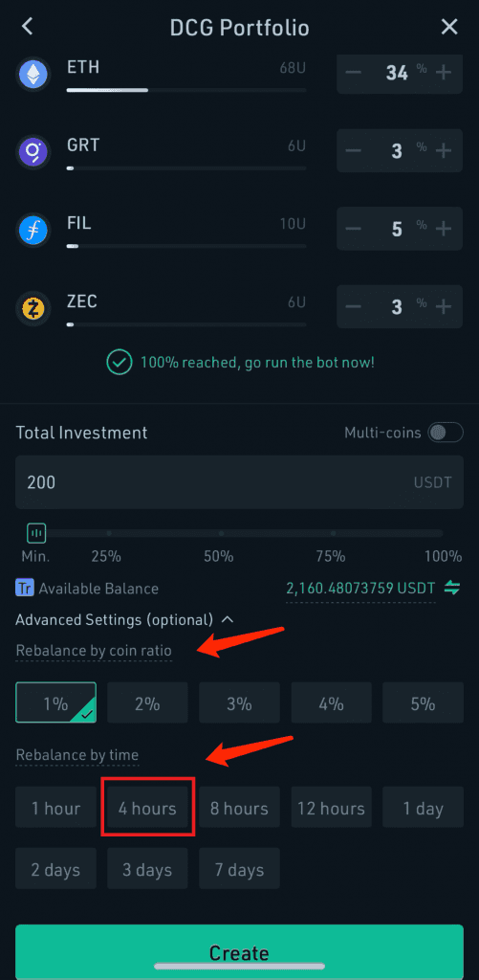Click the investment slider handle at Min.

[36, 533]
